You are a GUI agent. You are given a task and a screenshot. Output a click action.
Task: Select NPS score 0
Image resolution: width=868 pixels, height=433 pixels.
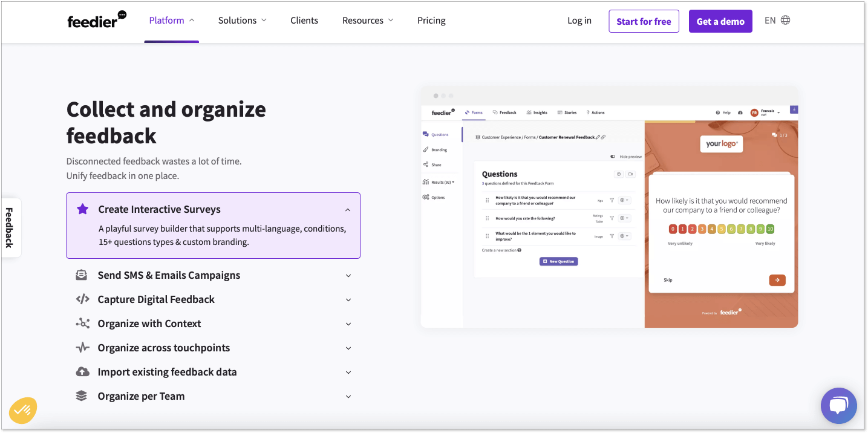673,229
